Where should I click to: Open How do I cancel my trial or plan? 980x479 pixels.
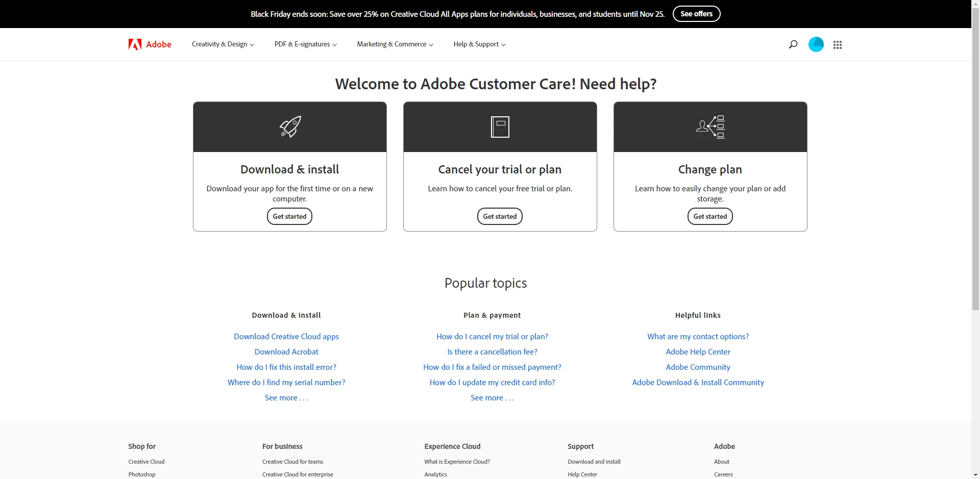pyautogui.click(x=492, y=337)
